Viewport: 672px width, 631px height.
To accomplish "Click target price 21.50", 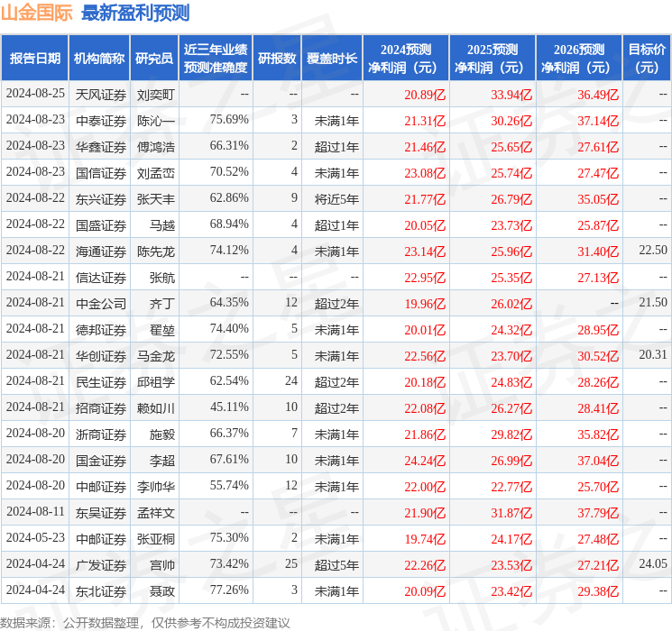I will tap(653, 303).
